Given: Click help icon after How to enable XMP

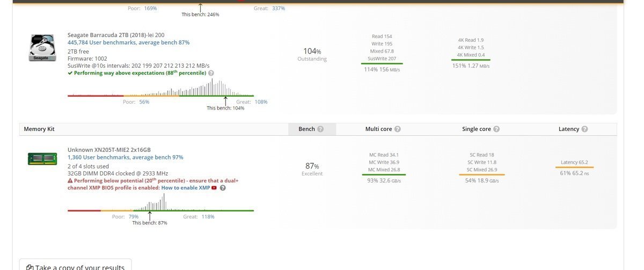Looking at the screenshot, I should [x=223, y=188].
